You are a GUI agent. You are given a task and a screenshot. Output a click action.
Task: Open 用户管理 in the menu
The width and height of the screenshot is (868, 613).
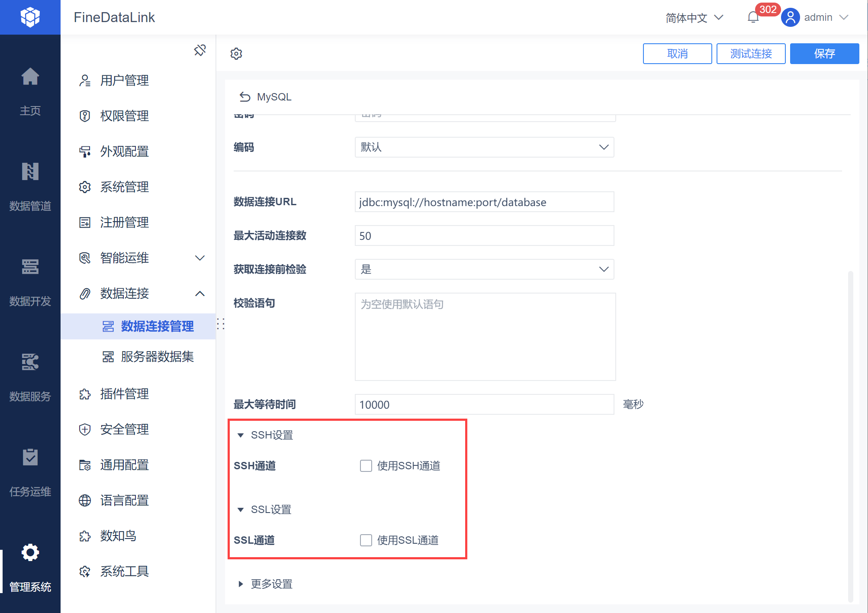coord(125,81)
